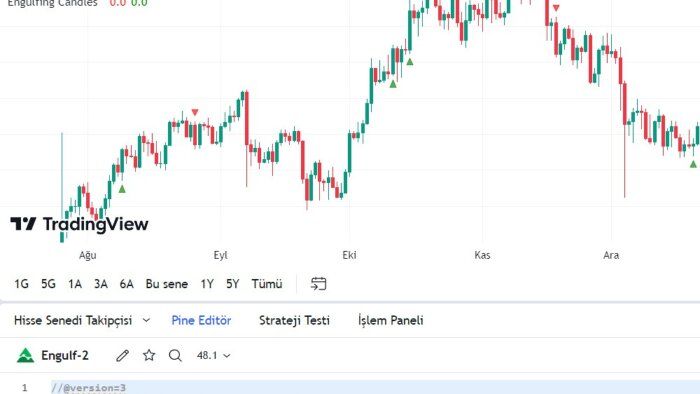This screenshot has height=394, width=700.
Task: Open the Strateji Testi tab
Action: (x=294, y=320)
